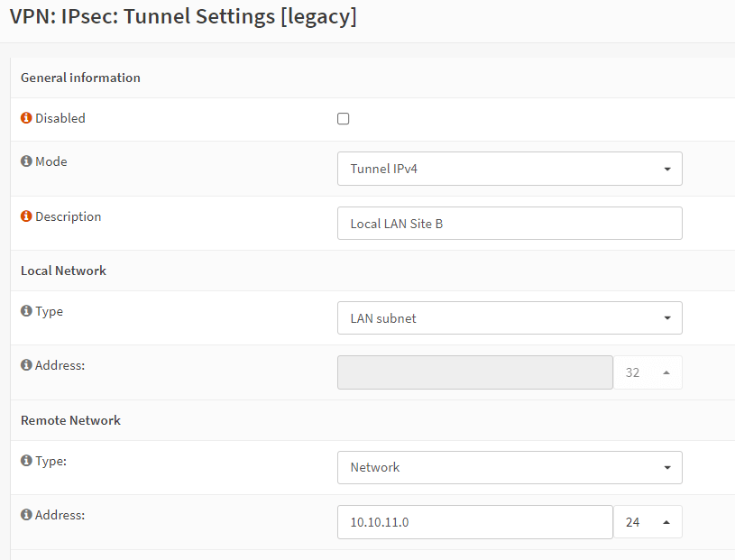Image resolution: width=735 pixels, height=560 pixels.
Task: Expand the Local Network Type LAN subnet dropdown
Action: [x=510, y=318]
